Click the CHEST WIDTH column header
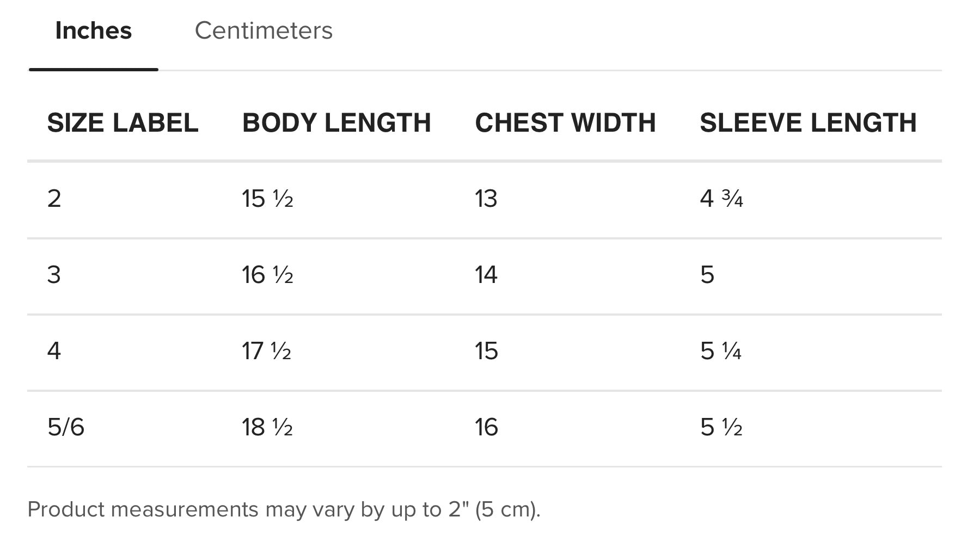The width and height of the screenshot is (961, 560). pyautogui.click(x=565, y=122)
